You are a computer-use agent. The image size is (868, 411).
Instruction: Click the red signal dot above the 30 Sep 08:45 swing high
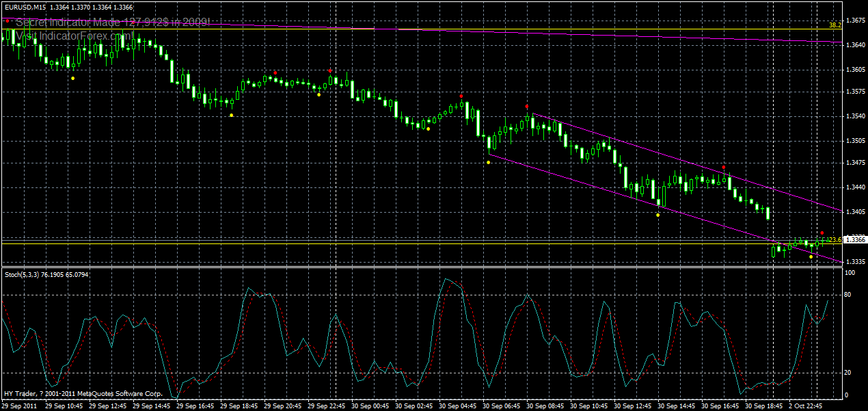(x=526, y=106)
